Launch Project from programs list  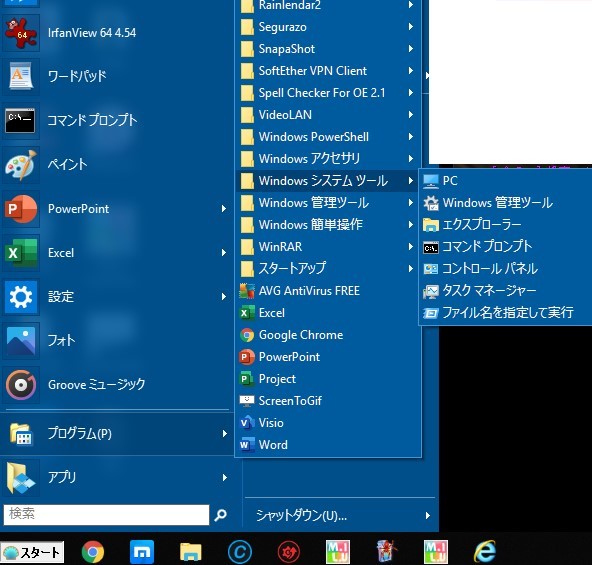point(328,379)
